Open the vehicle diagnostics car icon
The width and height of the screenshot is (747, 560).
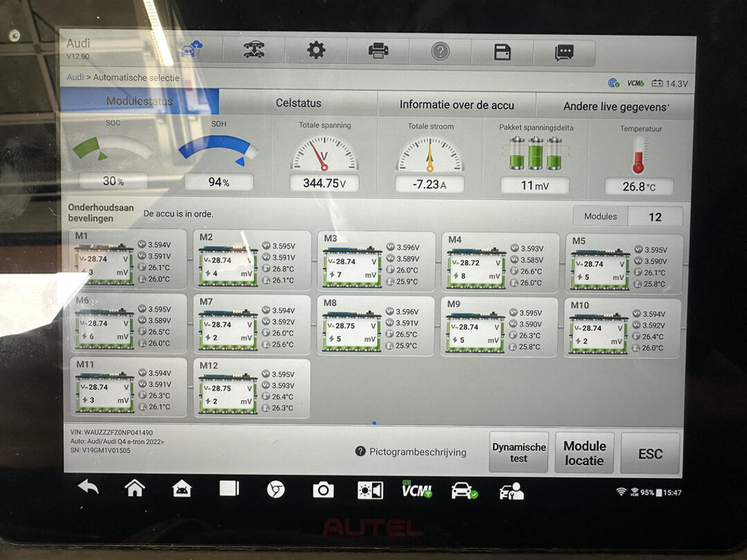pyautogui.click(x=464, y=491)
